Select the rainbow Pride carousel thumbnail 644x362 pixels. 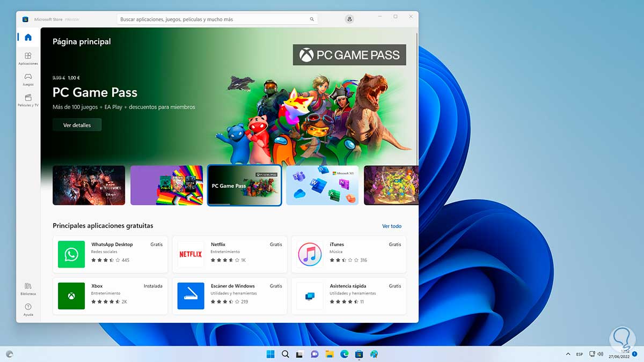pos(166,185)
